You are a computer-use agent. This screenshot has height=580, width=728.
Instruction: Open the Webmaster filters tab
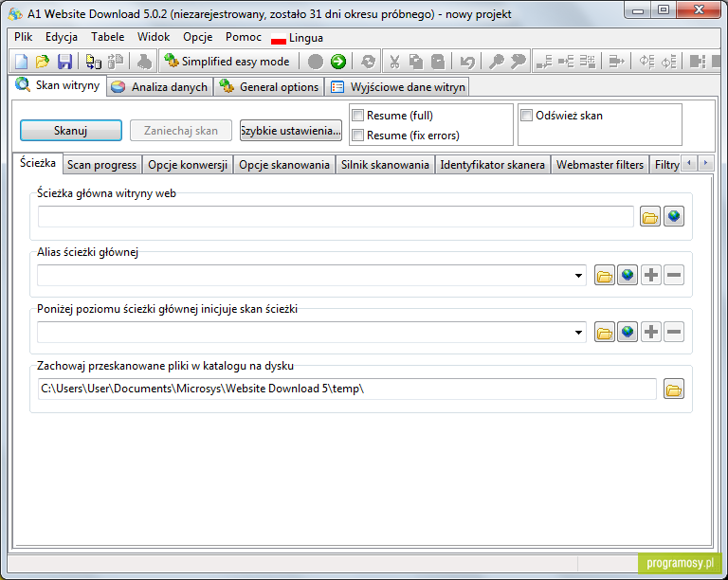coord(600,165)
